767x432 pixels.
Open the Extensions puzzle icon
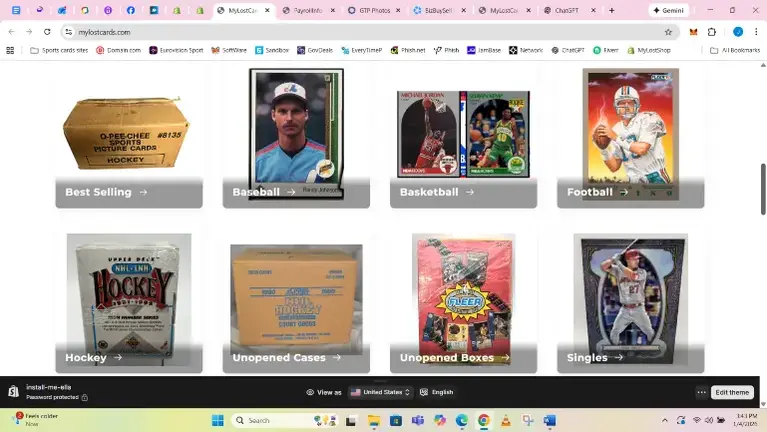712,32
